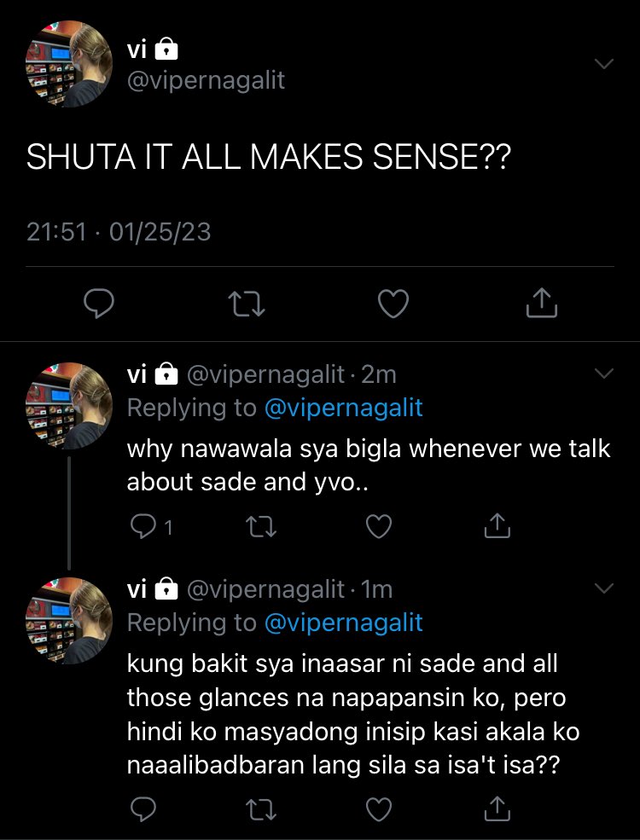Retweet the kung bakit sya reply
This screenshot has height=840, width=640.
pos(261,809)
